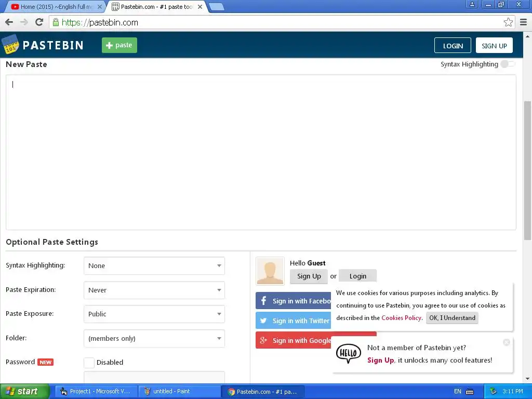Image resolution: width=532 pixels, height=399 pixels.
Task: Reload the Pastebin page
Action: tap(39, 22)
